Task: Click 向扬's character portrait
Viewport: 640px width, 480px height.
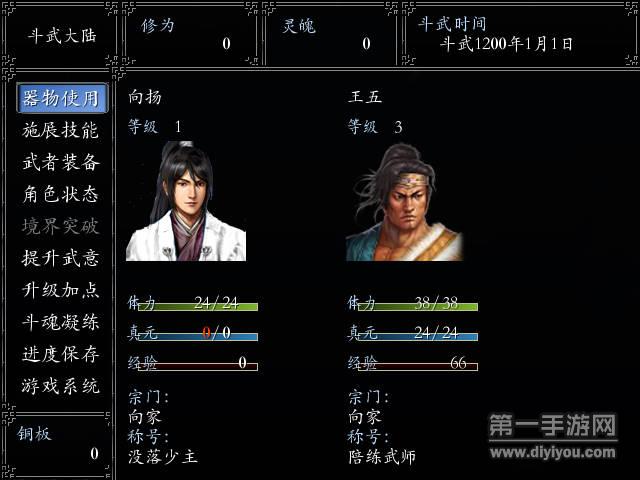Action: tap(186, 201)
